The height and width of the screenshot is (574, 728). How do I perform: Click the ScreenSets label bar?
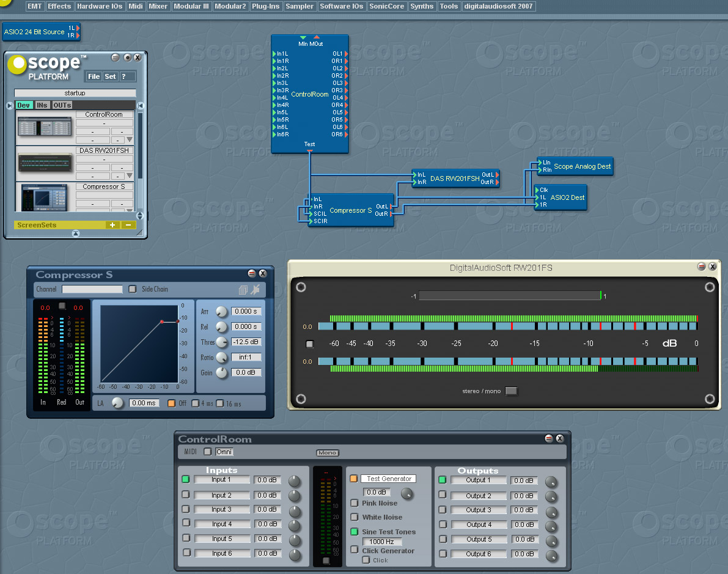tap(60, 225)
